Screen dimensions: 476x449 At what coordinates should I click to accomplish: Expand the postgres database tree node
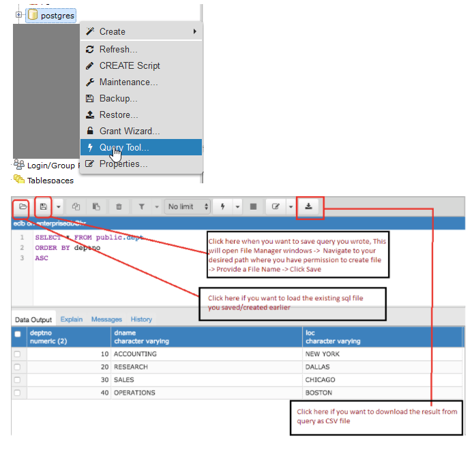point(19,14)
